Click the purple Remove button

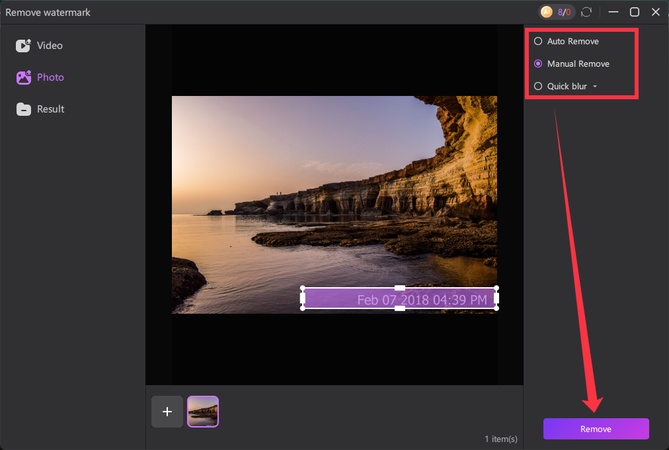tap(596, 429)
